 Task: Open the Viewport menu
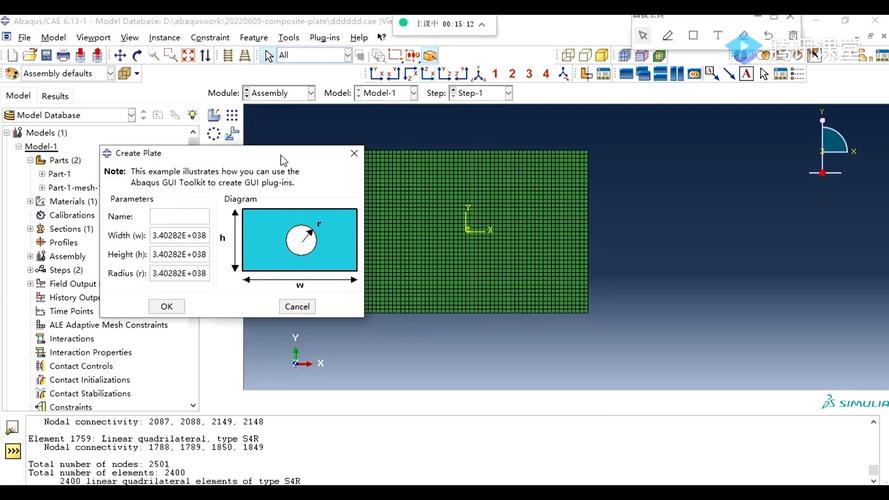point(94,37)
